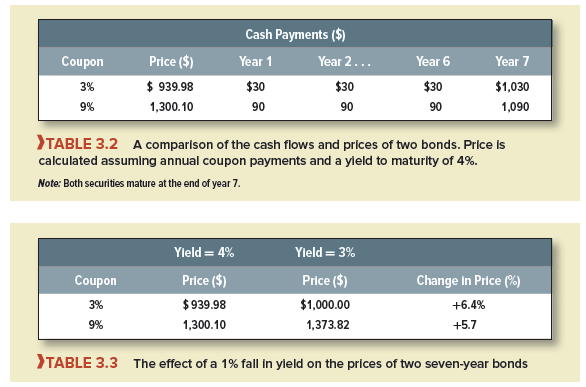
Task: Select the Yield = 4% header
Action: coord(204,253)
